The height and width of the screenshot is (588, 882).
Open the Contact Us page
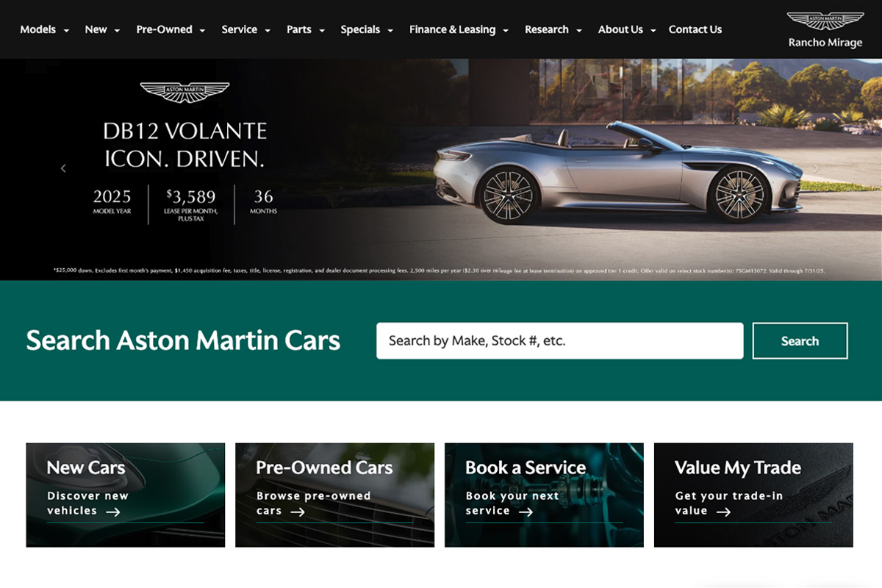pos(695,29)
